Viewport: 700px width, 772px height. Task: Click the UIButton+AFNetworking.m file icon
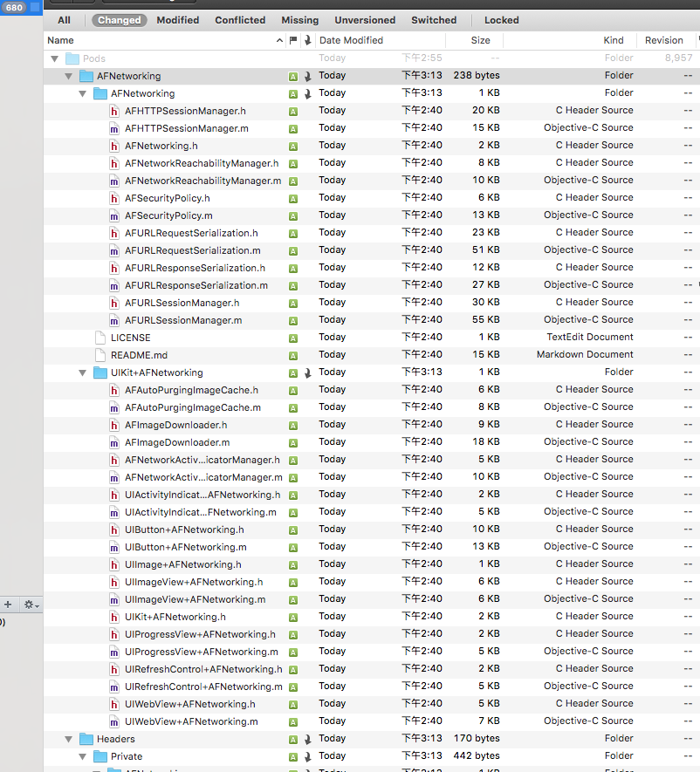coord(114,548)
